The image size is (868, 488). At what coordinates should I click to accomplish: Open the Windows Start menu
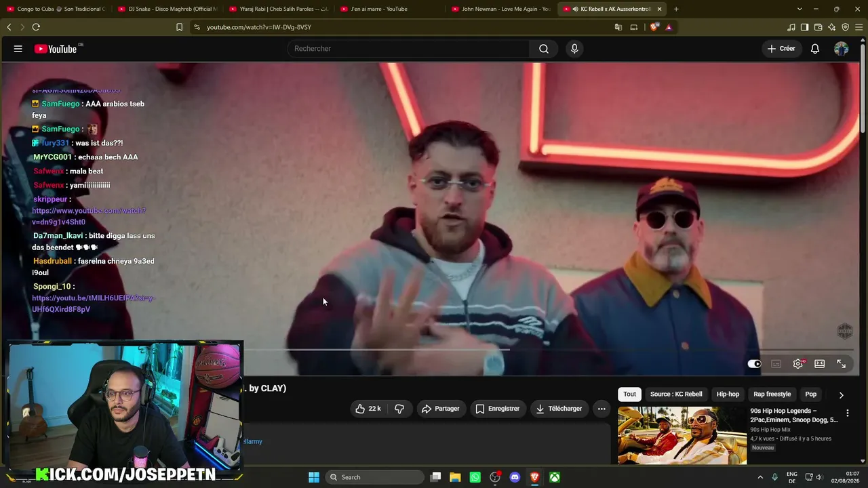pos(314,477)
